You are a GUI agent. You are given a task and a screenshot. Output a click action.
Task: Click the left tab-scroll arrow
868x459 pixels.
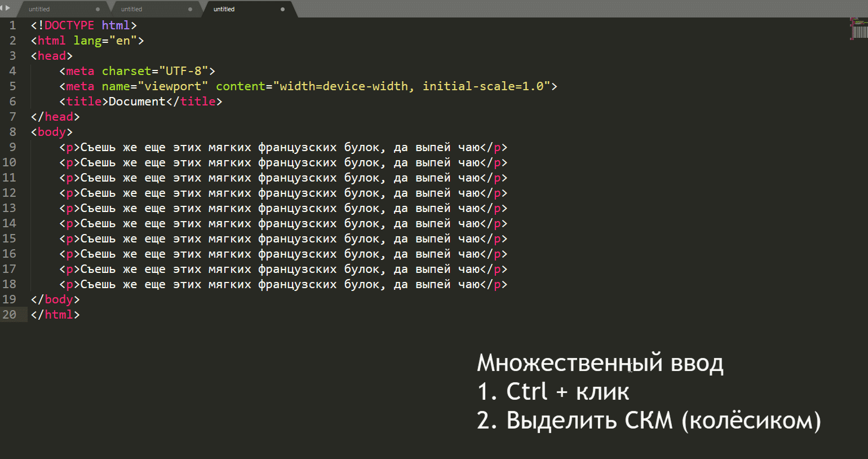(x=2, y=7)
